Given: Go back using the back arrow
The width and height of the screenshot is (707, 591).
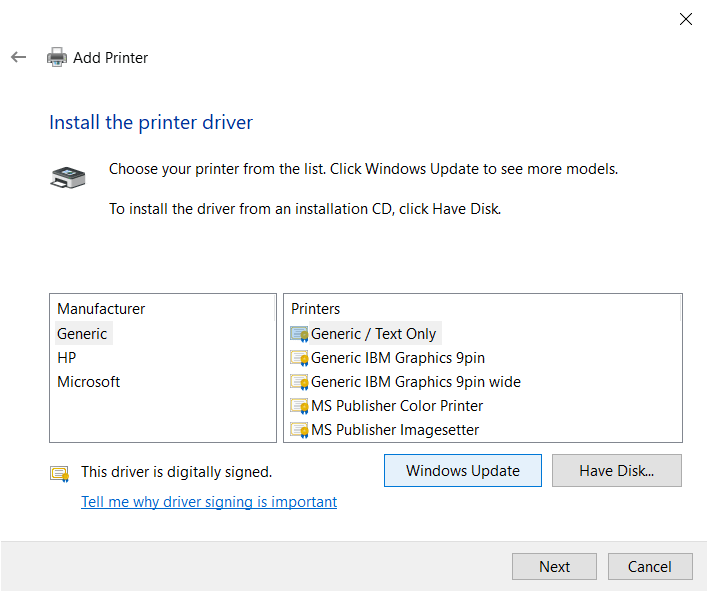Looking at the screenshot, I should pyautogui.click(x=18, y=57).
